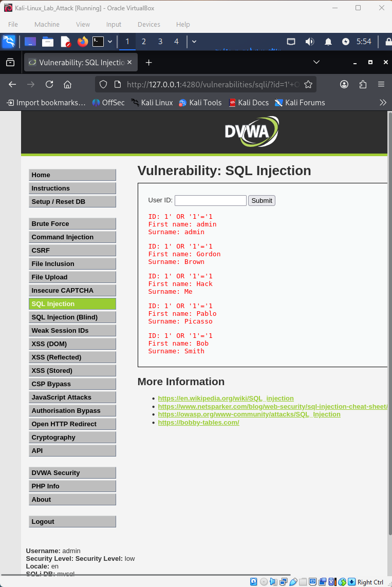Screen dimensions: 392x587
Task: Bookmark this page with the star icon
Action: [308, 84]
